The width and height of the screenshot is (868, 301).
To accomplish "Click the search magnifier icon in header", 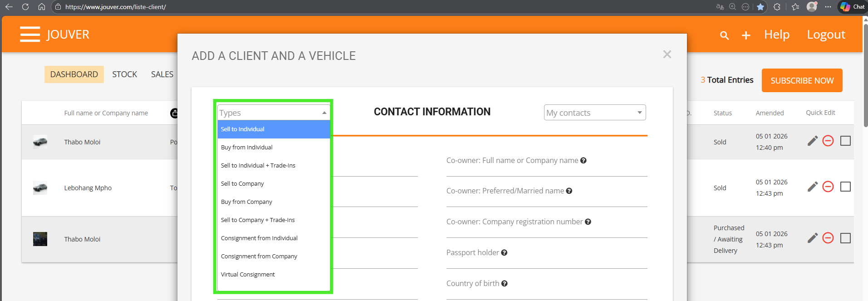I will pos(724,35).
